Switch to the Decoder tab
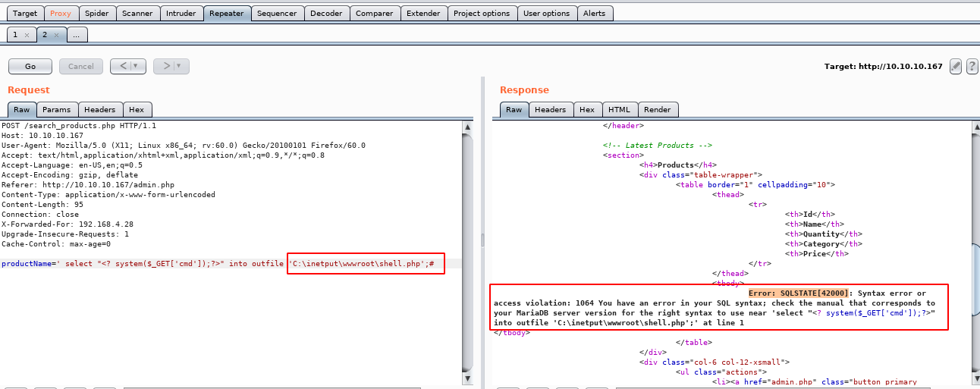The image size is (980, 389). click(x=326, y=13)
